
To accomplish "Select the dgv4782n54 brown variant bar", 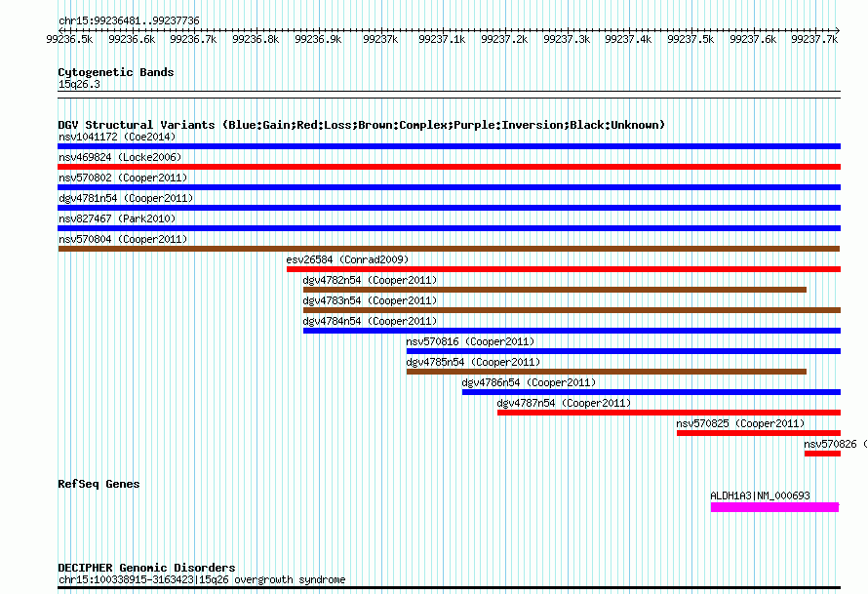I will [x=555, y=290].
